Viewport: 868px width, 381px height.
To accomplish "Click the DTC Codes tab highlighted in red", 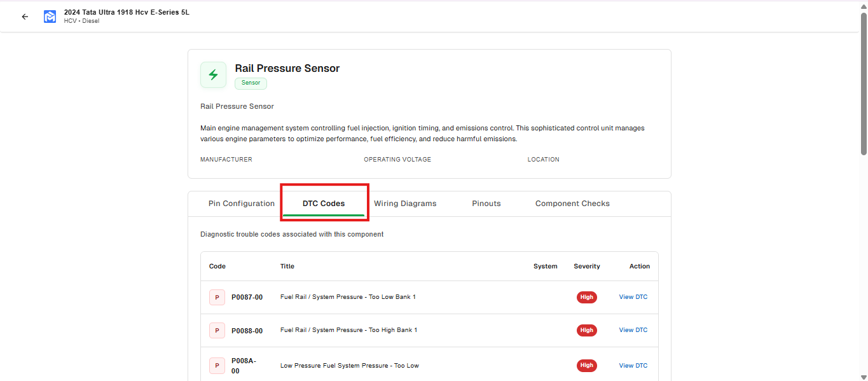I will [324, 203].
